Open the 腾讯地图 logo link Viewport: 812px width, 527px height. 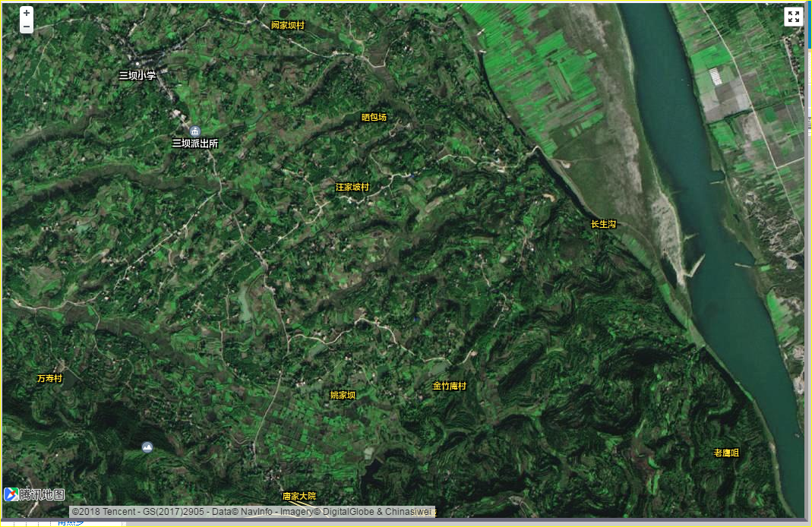tap(34, 494)
